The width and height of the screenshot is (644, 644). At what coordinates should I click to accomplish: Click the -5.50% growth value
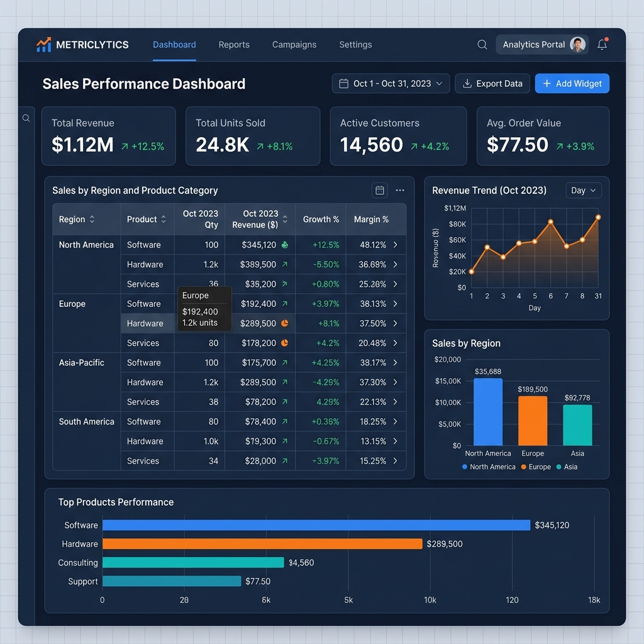click(x=326, y=265)
